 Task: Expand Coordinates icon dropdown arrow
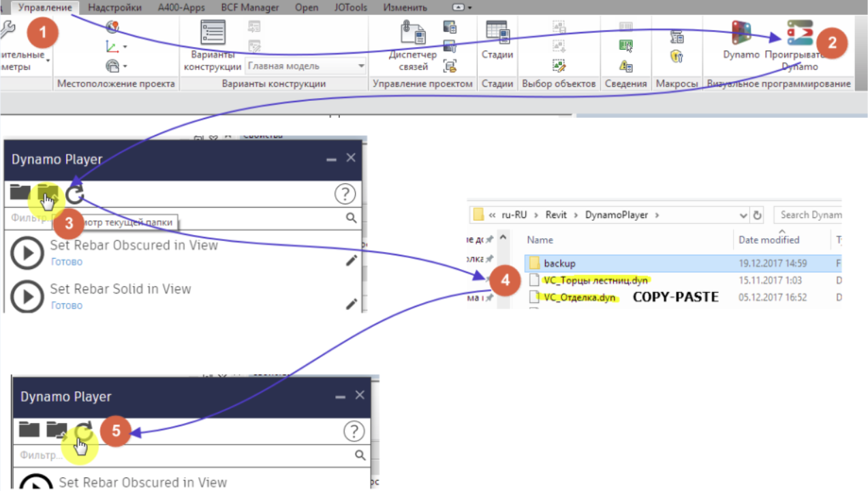point(125,47)
